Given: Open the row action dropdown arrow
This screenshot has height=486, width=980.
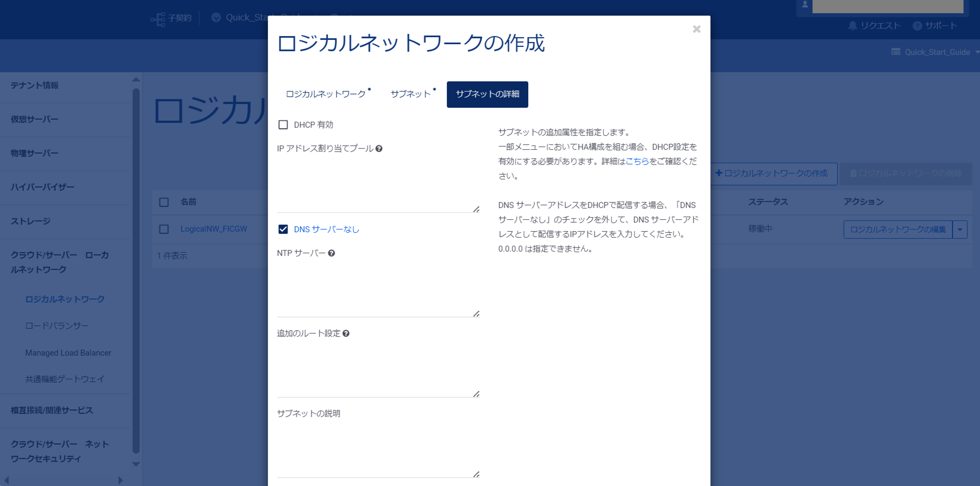Looking at the screenshot, I should [x=960, y=229].
